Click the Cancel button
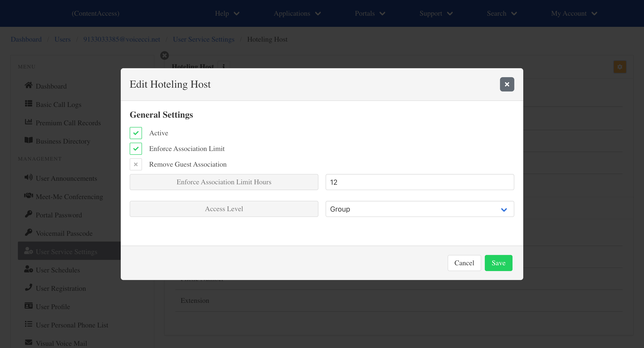 pyautogui.click(x=464, y=263)
